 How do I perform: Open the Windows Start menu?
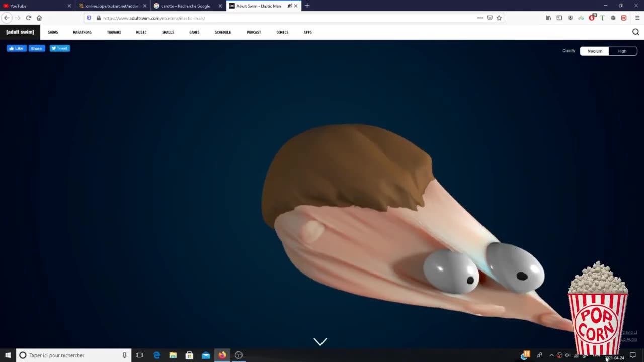[x=8, y=355]
